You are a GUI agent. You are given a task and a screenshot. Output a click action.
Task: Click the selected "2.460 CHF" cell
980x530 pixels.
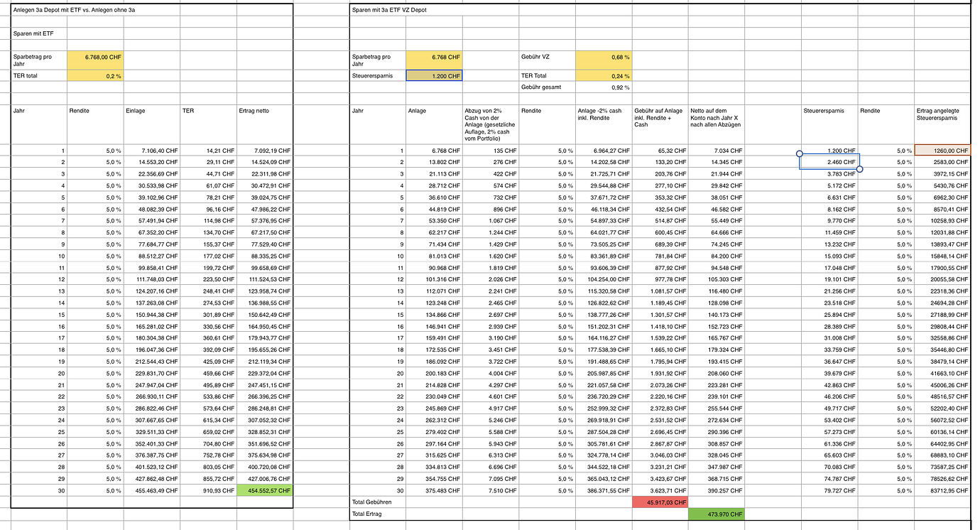(829, 162)
